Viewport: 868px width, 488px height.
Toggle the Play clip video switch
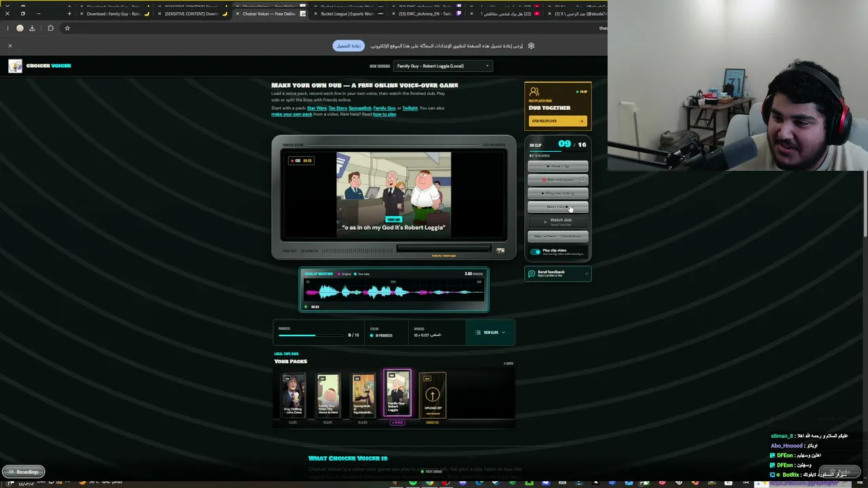[536, 251]
